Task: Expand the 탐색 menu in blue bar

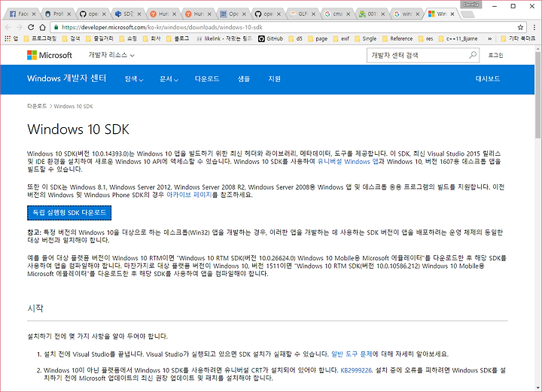Action: (x=134, y=79)
